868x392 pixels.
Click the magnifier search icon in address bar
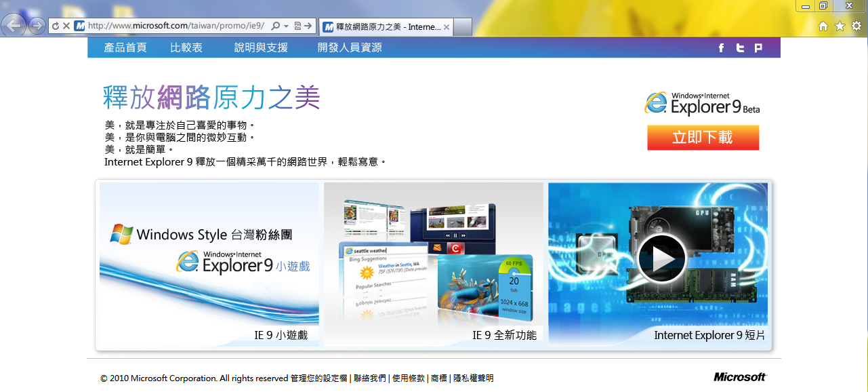point(275,26)
